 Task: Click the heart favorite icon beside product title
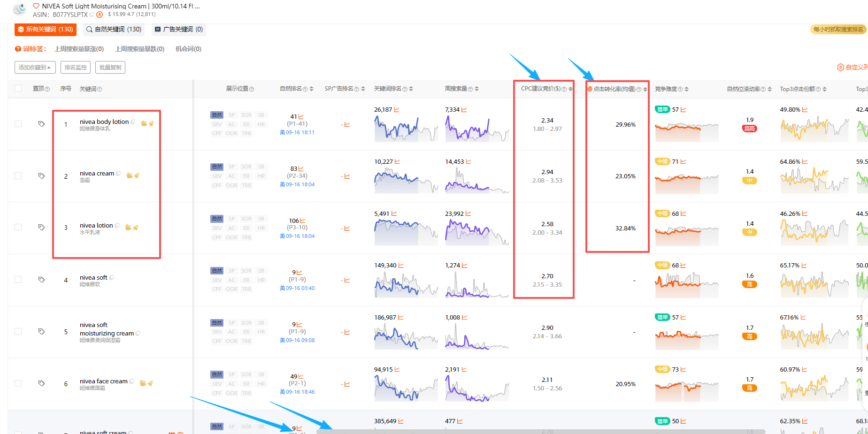click(36, 6)
